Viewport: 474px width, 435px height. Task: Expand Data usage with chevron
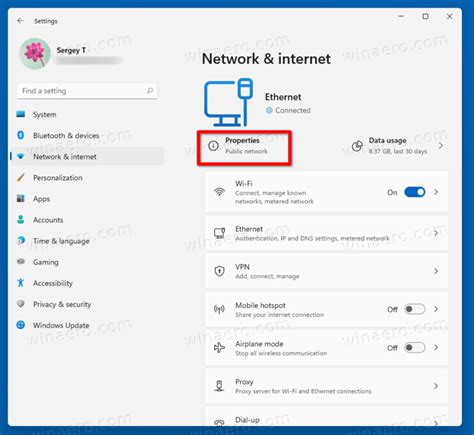click(x=441, y=146)
